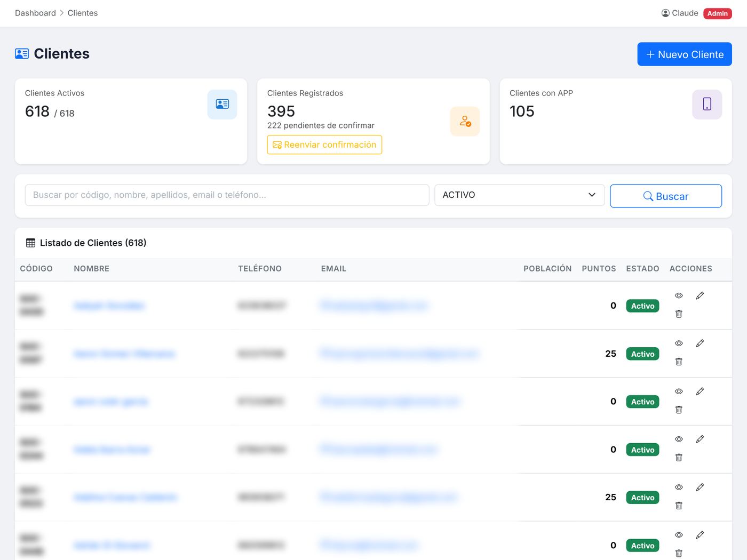Click the phone icon on Clientes con APP card
Screen dimensions: 747x560
click(707, 105)
